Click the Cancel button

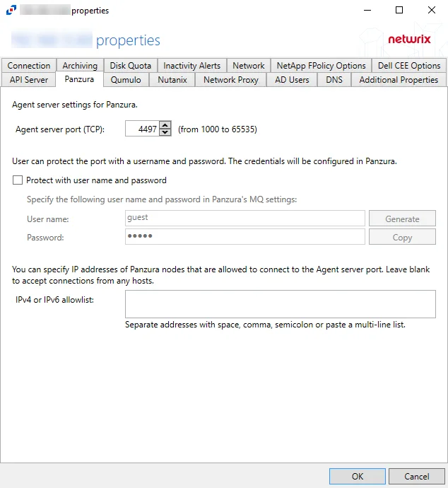(x=417, y=476)
